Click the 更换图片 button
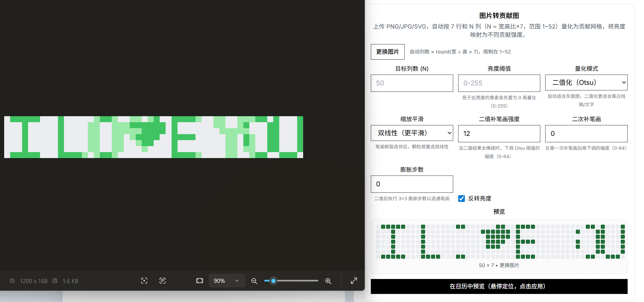The width and height of the screenshot is (644, 302). point(387,52)
